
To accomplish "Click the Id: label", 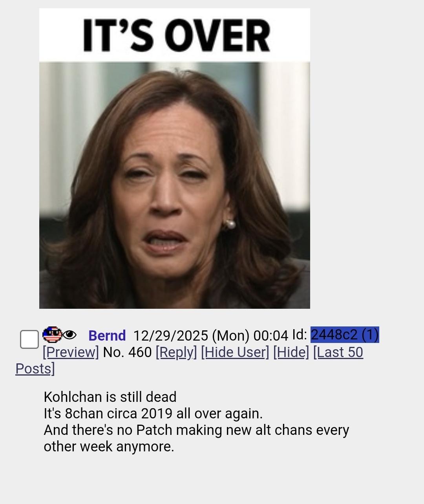I will pos(300,335).
